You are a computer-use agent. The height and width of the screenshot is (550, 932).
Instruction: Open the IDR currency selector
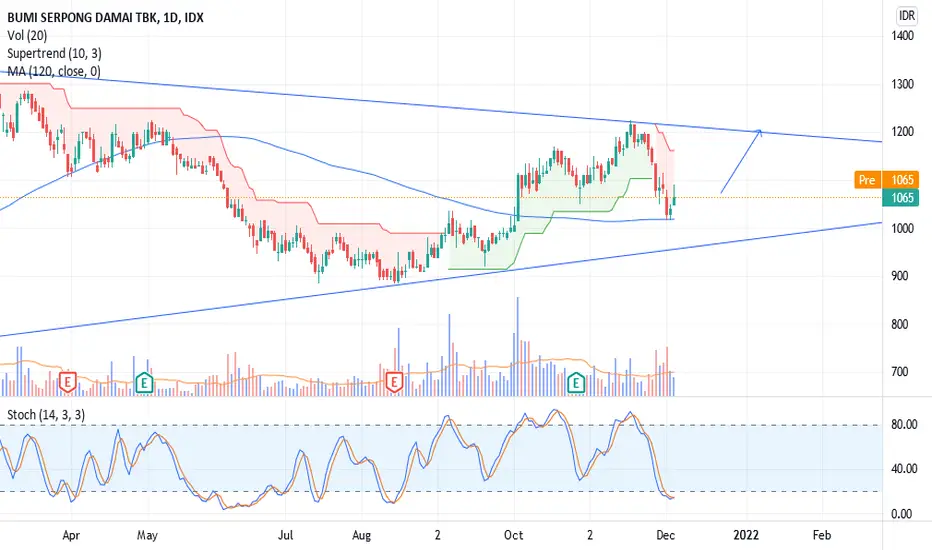pyautogui.click(x=906, y=15)
